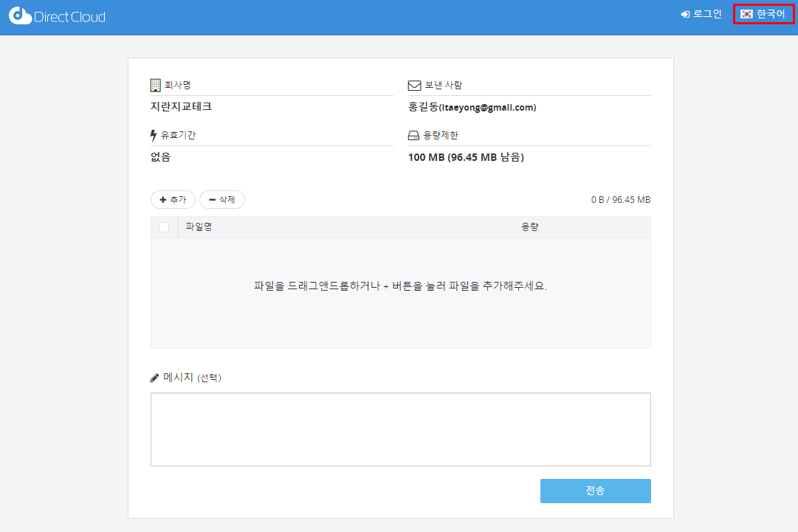Toggle the select-all checkbox in file table header
Viewport: 798px width, 532px height.
164,227
